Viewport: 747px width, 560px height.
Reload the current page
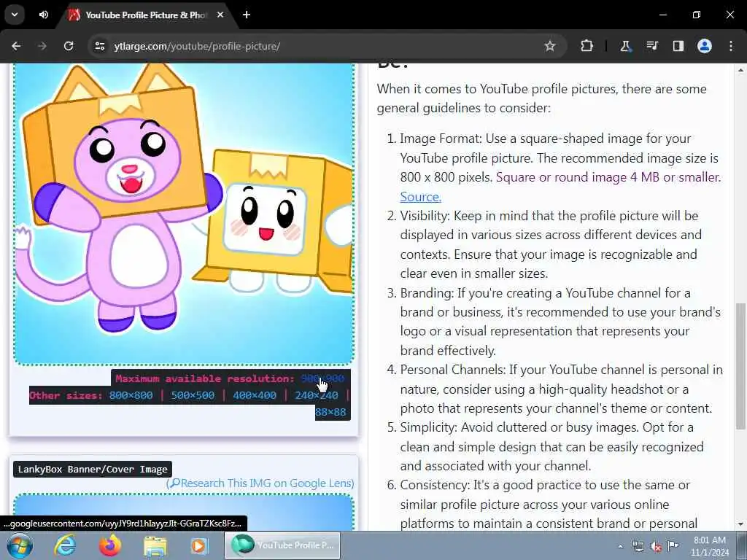click(x=69, y=46)
